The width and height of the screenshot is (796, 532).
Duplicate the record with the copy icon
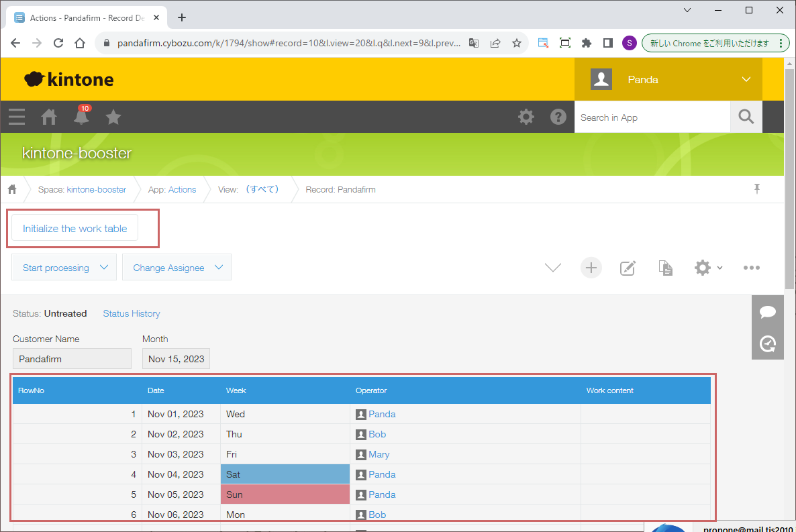tap(665, 268)
